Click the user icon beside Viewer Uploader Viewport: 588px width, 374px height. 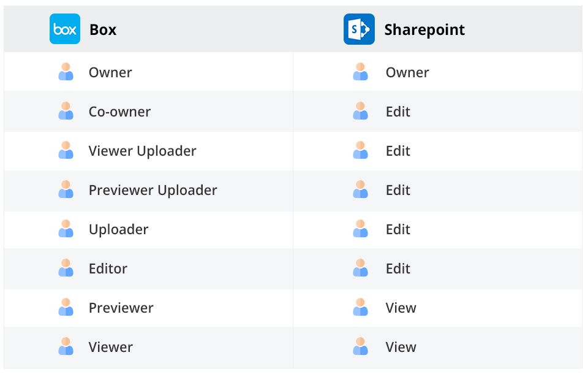tap(66, 150)
